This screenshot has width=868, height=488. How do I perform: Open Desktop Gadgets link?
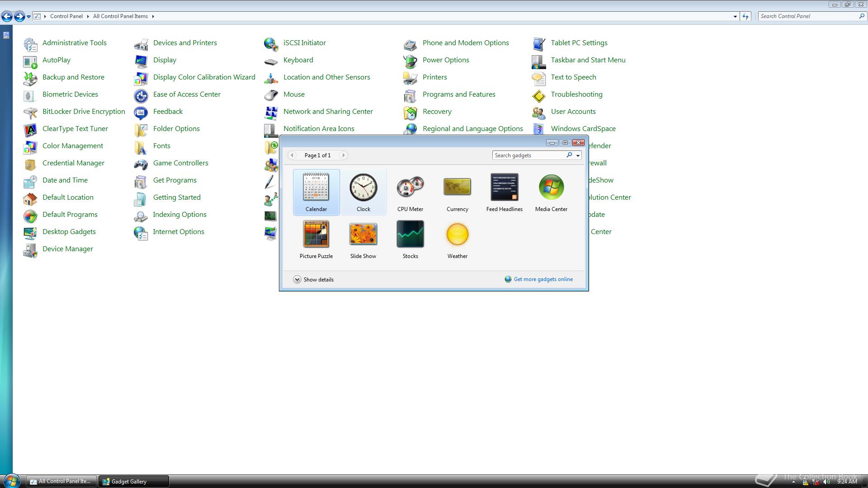coord(69,231)
